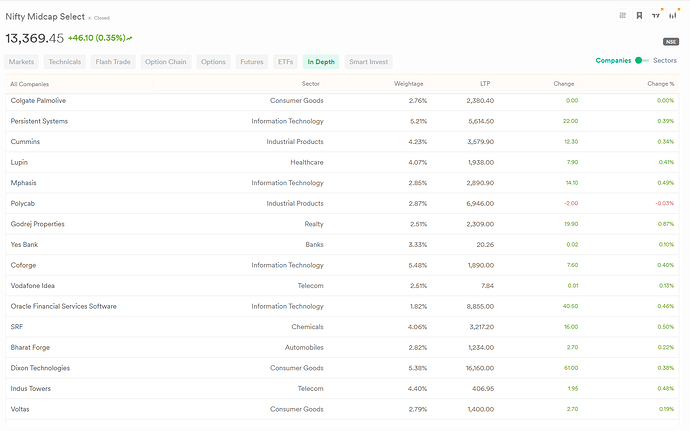Open the Smart Invest tab
690x431 pixels.
pos(368,62)
